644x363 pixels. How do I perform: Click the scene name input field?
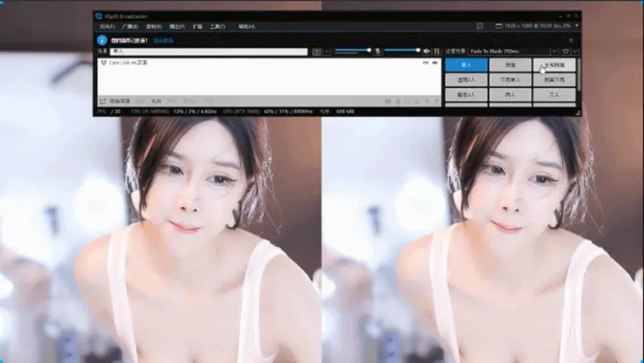pyautogui.click(x=209, y=52)
